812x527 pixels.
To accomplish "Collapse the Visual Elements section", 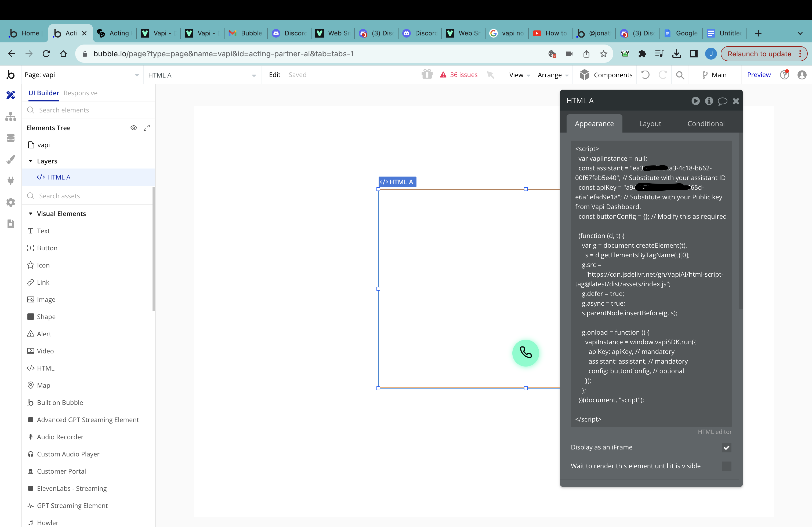I will (31, 213).
